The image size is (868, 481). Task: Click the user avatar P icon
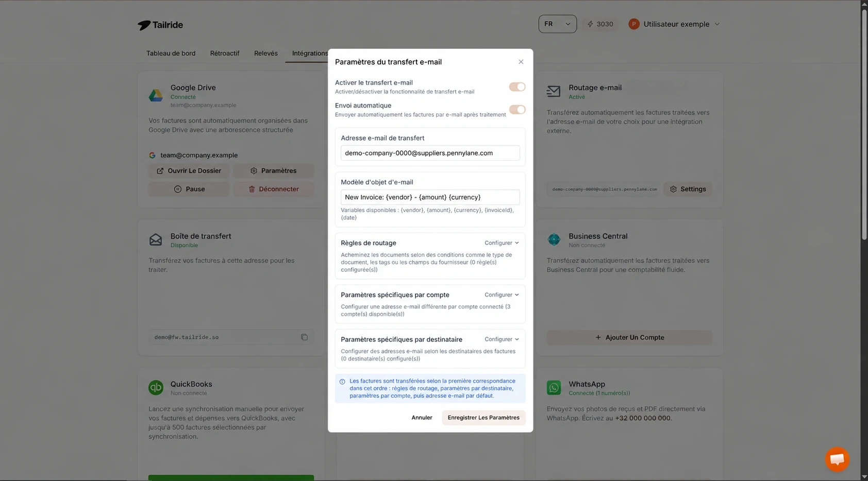coord(633,24)
